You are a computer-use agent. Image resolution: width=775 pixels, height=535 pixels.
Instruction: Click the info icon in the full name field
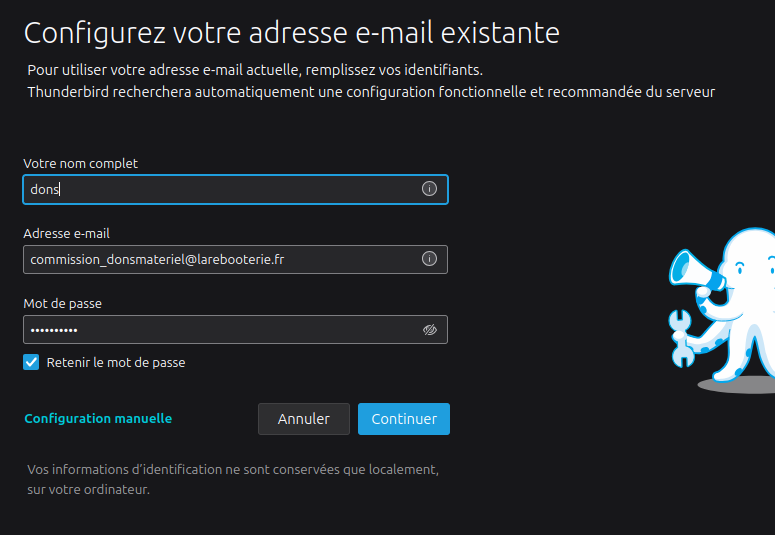(x=429, y=189)
